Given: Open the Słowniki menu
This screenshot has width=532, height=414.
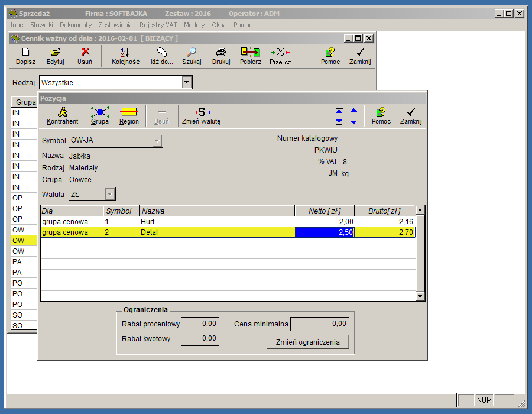Looking at the screenshot, I should 41,25.
